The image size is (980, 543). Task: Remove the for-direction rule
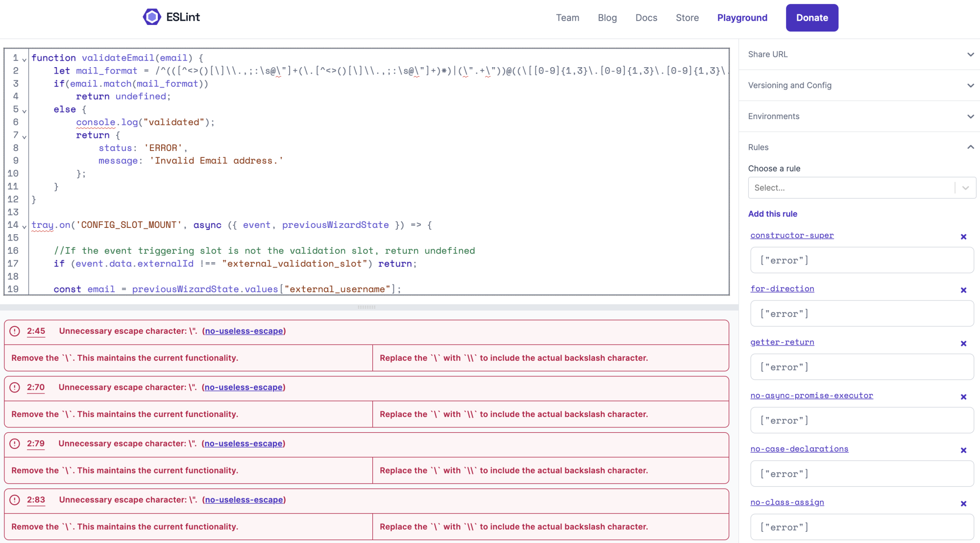click(x=963, y=290)
